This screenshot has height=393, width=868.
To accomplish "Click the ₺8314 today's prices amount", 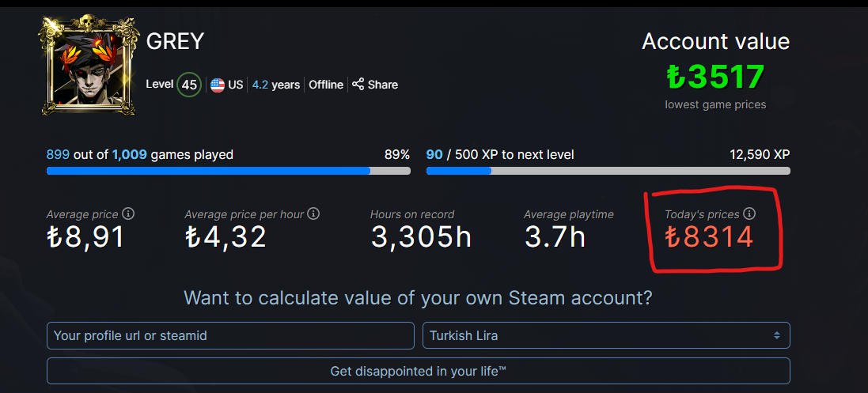I will (x=709, y=236).
